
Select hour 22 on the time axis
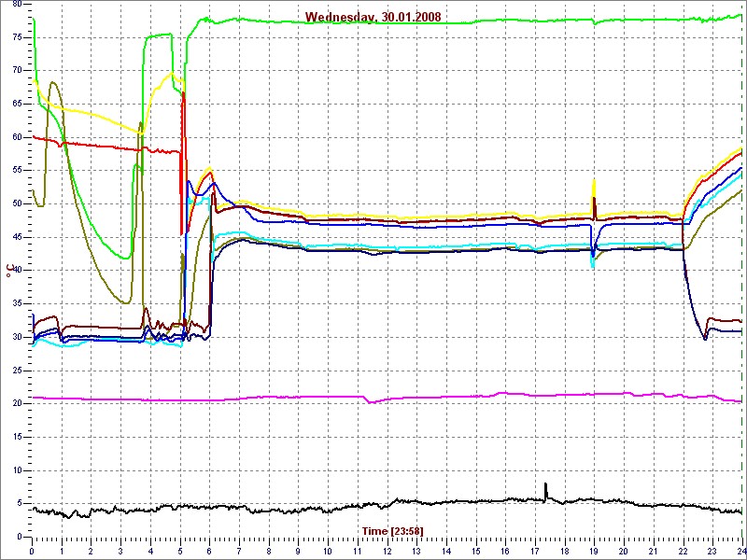[x=683, y=552]
